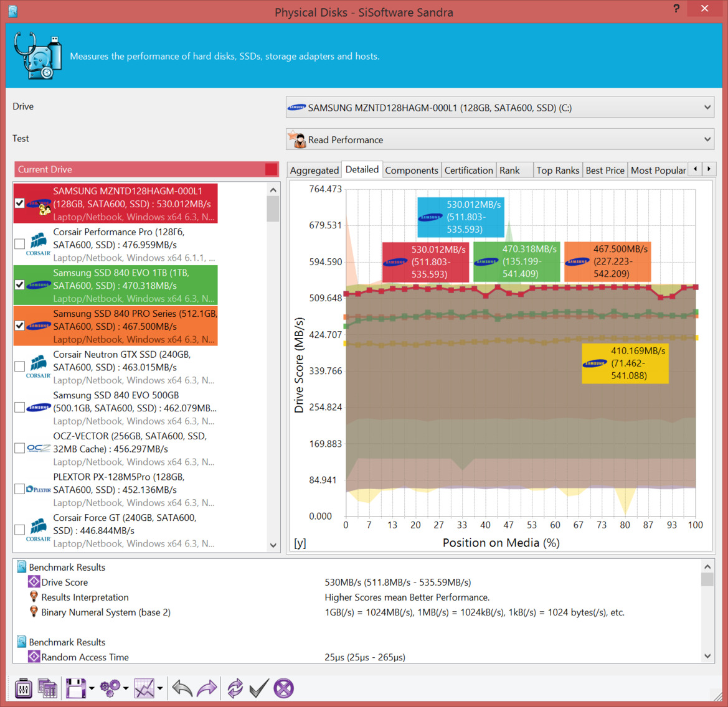Open the Drive selection dropdown
The image size is (728, 707).
tap(499, 108)
